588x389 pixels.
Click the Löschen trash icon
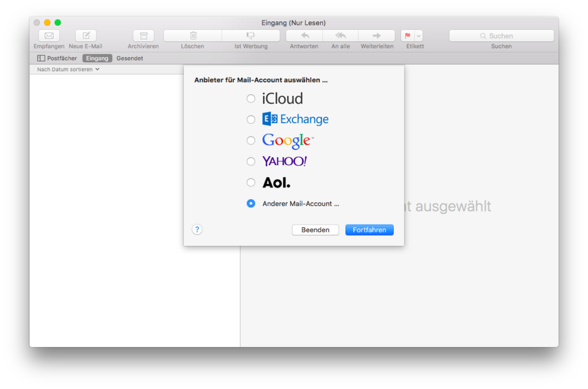(x=193, y=35)
